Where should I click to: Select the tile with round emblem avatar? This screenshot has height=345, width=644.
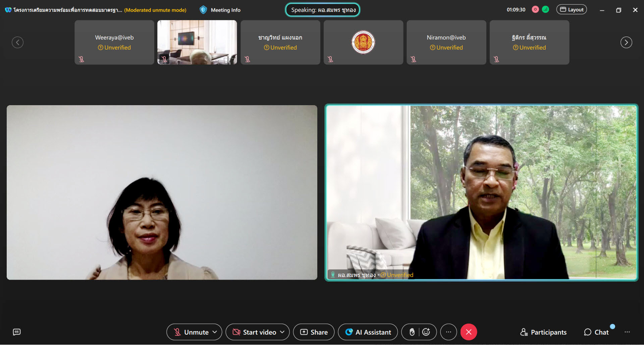(x=363, y=42)
